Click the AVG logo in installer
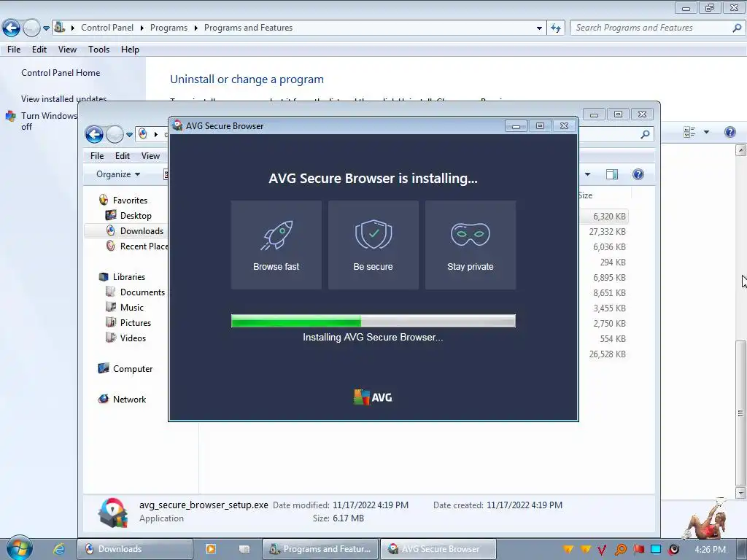This screenshot has height=560, width=747. pyautogui.click(x=373, y=397)
